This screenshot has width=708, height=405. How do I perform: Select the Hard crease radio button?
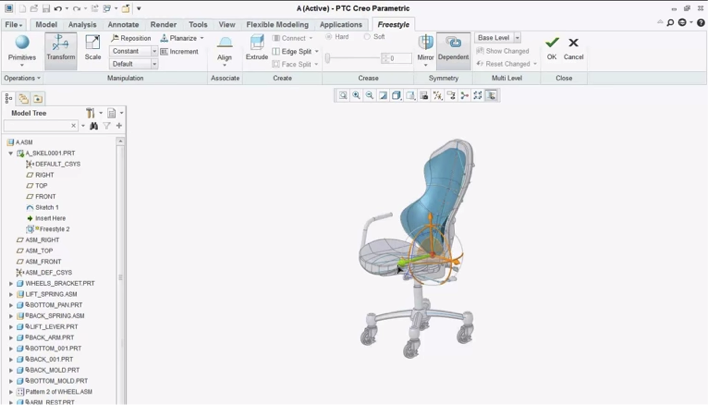point(330,37)
